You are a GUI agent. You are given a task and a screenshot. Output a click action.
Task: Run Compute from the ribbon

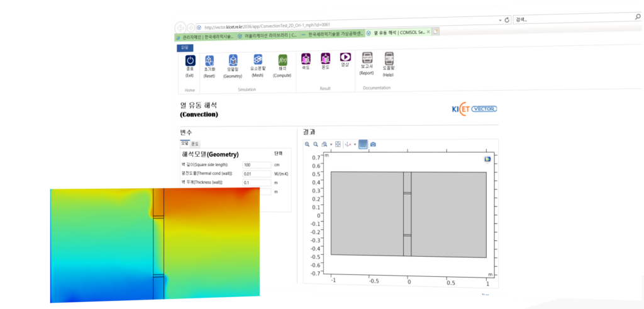[x=282, y=60]
